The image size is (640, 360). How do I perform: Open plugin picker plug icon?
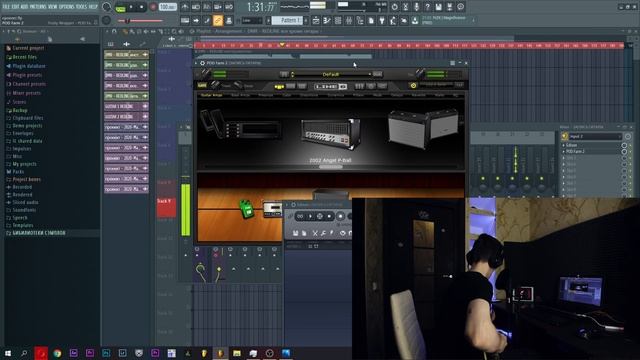[x=382, y=20]
